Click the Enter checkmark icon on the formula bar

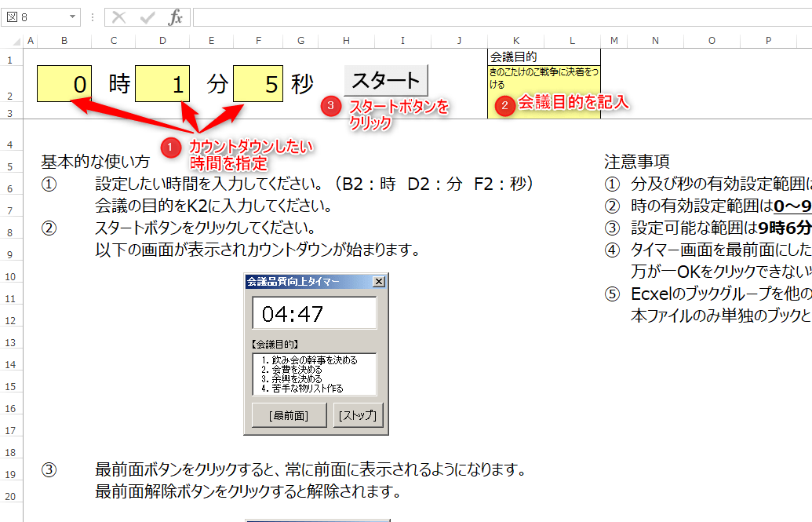click(x=147, y=16)
